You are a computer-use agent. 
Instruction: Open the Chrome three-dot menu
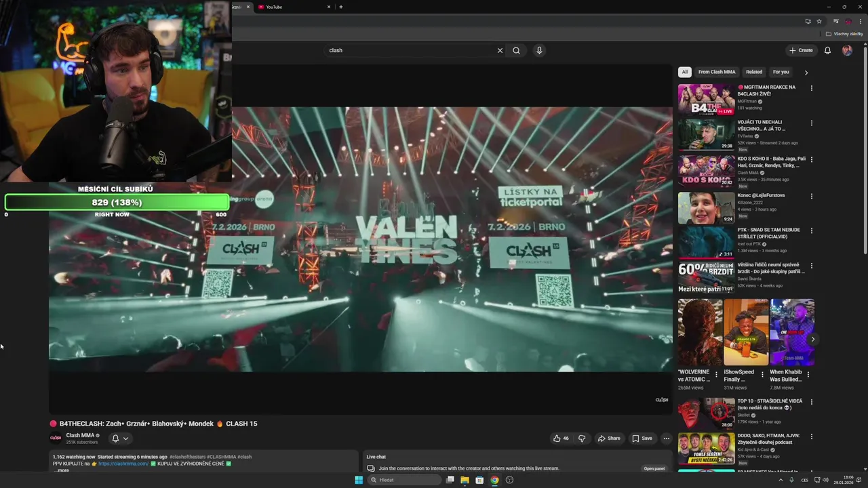click(860, 21)
